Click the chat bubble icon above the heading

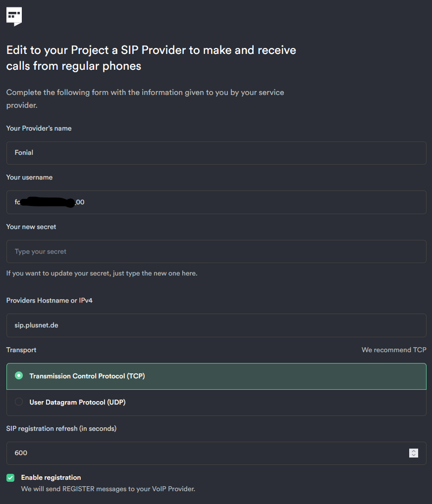tap(13, 16)
